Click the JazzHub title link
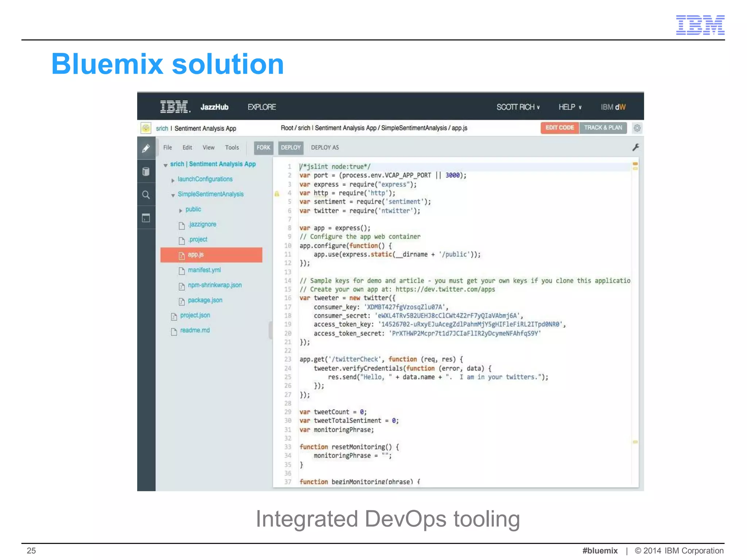This screenshot has width=747, height=560. pyautogui.click(x=214, y=107)
